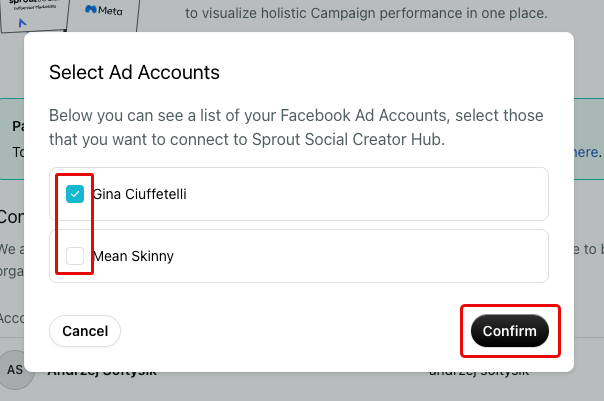Cancel the Select Ad Accounts dialog
This screenshot has width=604, height=401.
coord(85,331)
